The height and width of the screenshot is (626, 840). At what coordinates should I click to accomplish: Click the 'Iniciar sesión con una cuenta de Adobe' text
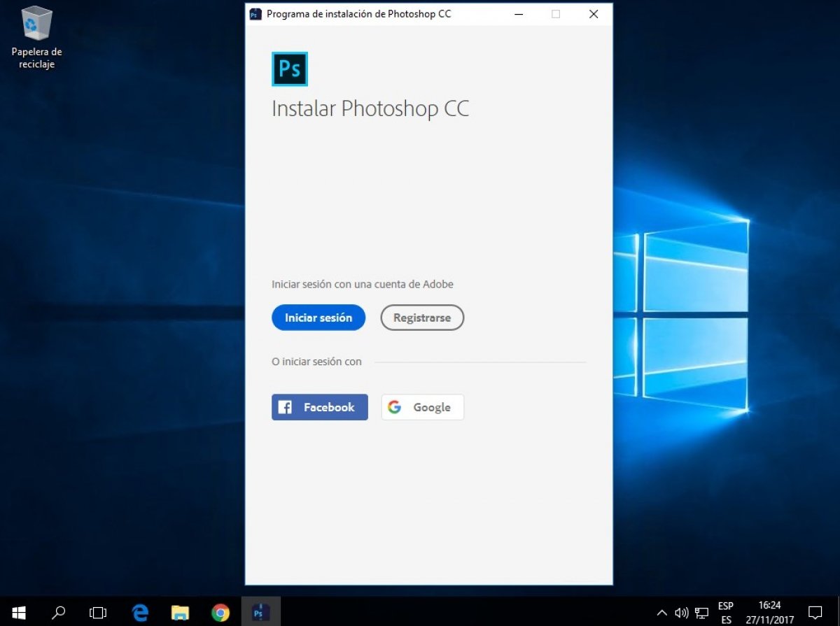(x=363, y=284)
